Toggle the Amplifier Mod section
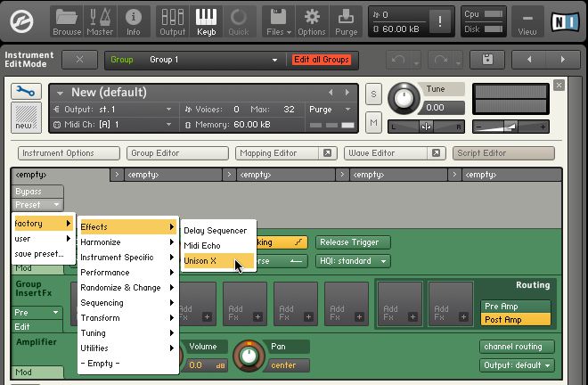Screen dimensions: 588x385 click(37, 373)
